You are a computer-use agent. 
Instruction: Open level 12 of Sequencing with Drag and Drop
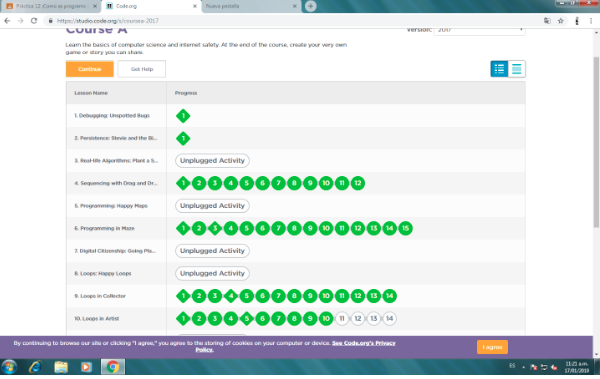click(x=358, y=183)
